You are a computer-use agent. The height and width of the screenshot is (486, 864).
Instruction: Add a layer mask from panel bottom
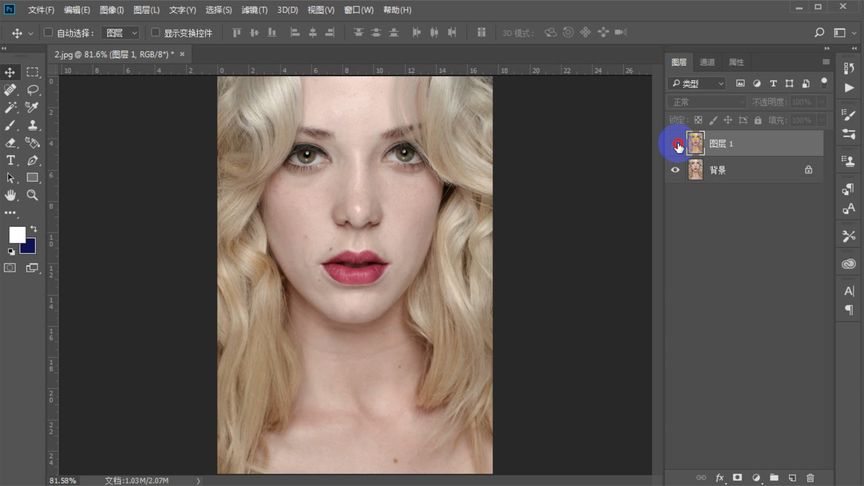[737, 478]
